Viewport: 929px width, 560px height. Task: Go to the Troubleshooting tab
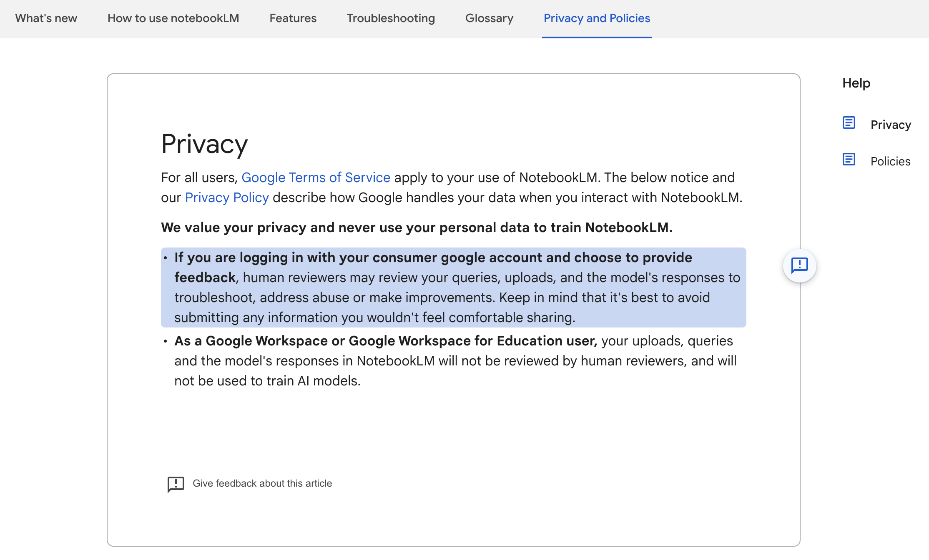point(391,18)
